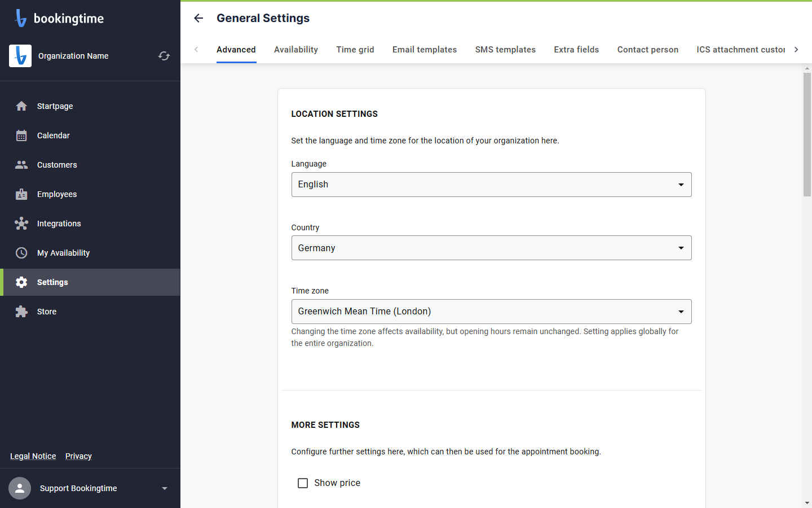Click the Support Bookingtime user avatar
The height and width of the screenshot is (508, 812).
[x=20, y=488]
